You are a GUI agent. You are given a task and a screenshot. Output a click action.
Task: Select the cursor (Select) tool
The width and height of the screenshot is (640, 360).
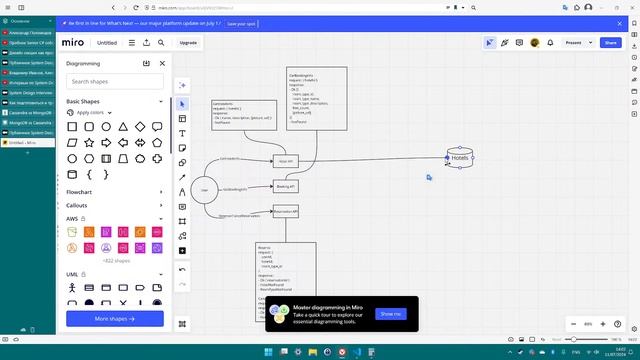click(182, 104)
